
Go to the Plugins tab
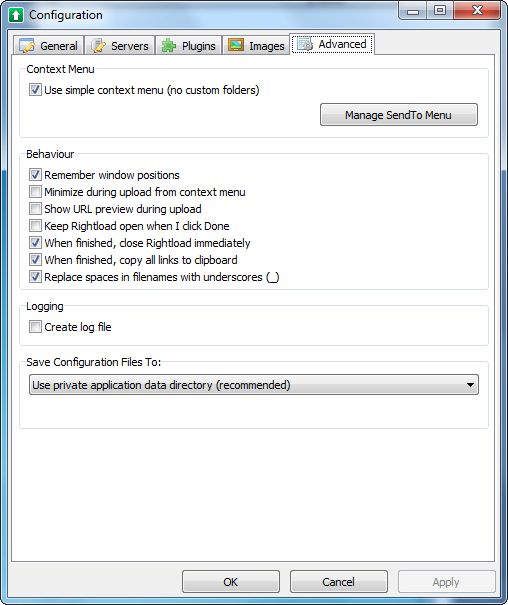(x=189, y=46)
